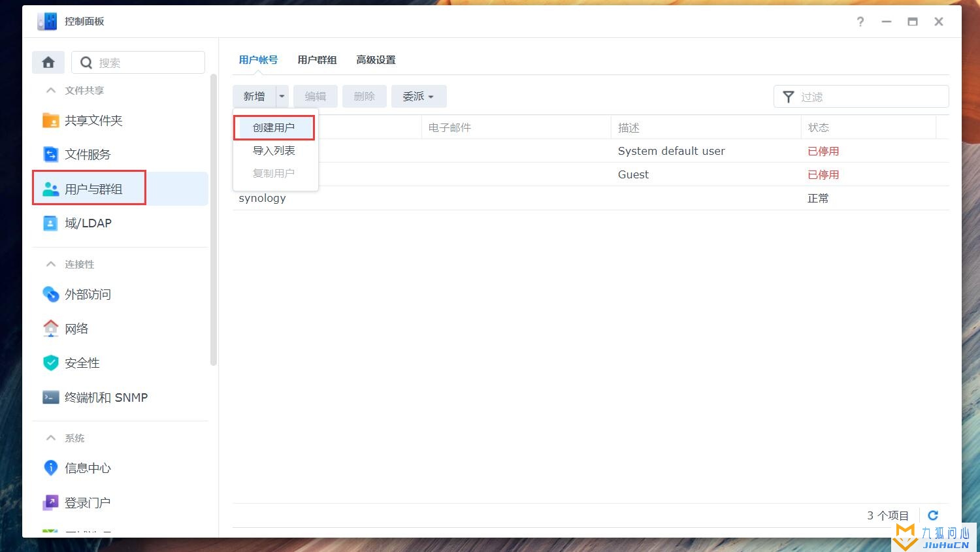Image resolution: width=980 pixels, height=552 pixels.
Task: Sort by the 电子邮件 column header
Action: pos(516,127)
